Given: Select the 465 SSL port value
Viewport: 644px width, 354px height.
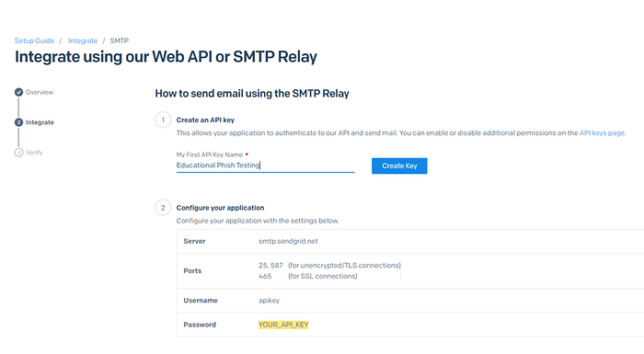Looking at the screenshot, I should pos(265,276).
